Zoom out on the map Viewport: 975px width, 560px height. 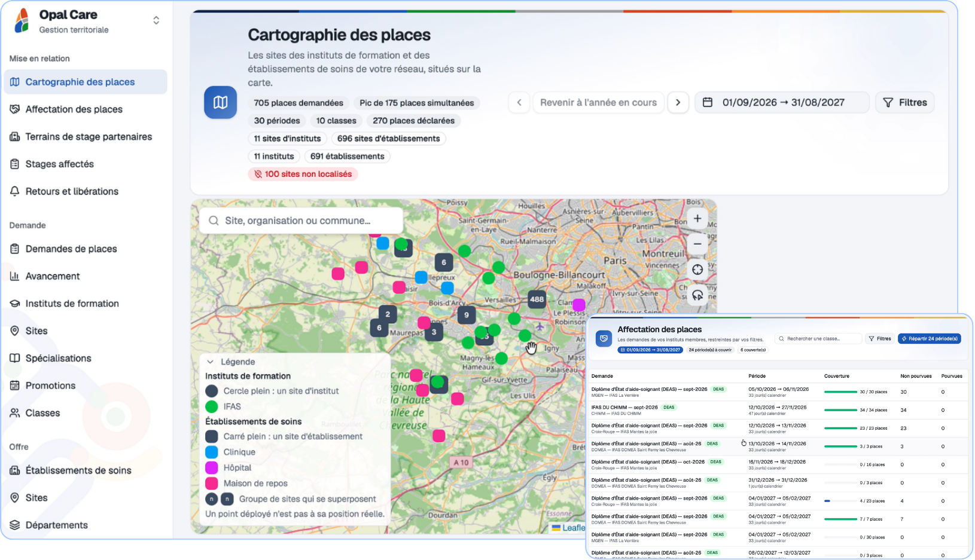coord(697,244)
